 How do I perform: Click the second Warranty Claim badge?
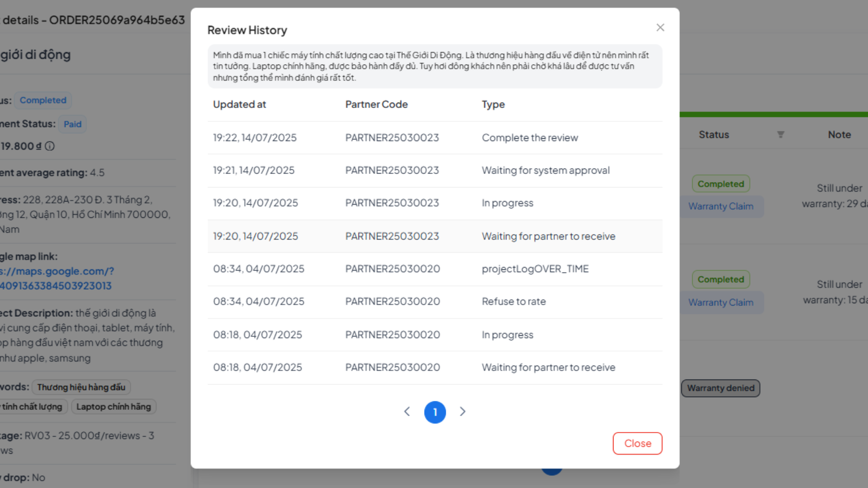coord(721,302)
